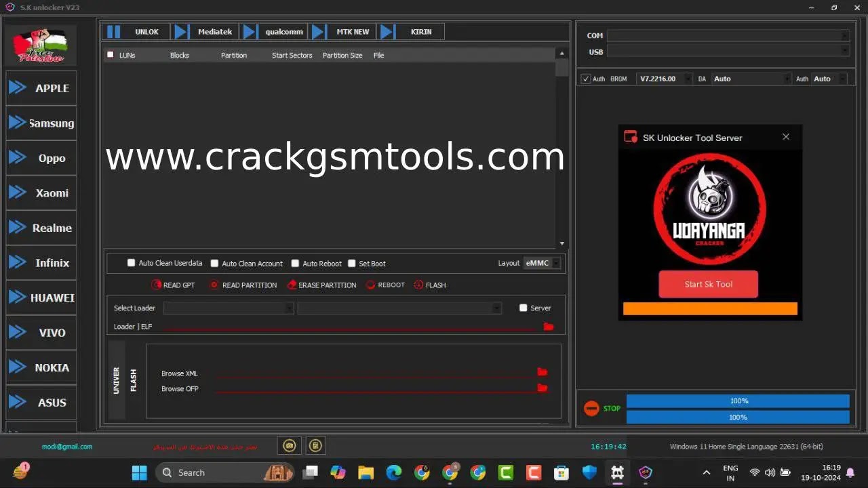Viewport: 868px width, 488px height.
Task: Open Microsoft Edge from taskbar
Action: [x=394, y=472]
